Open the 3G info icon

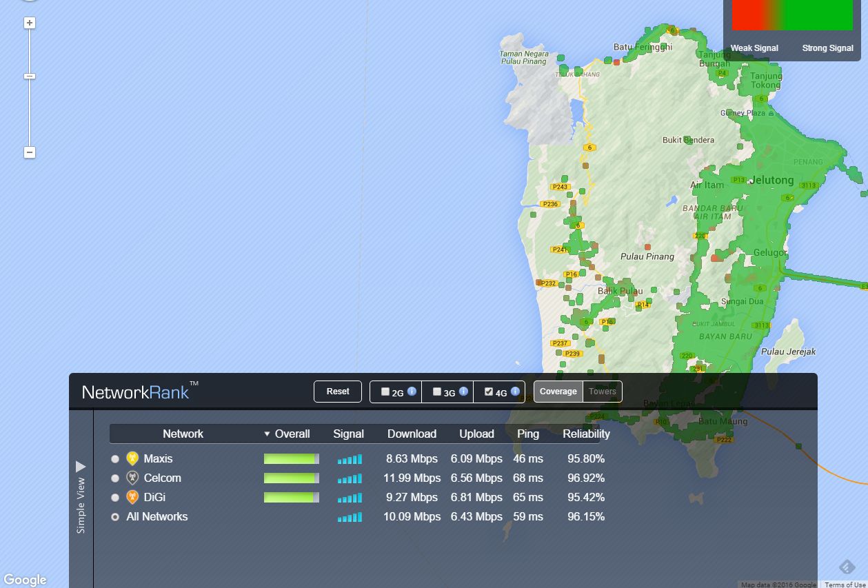(463, 392)
